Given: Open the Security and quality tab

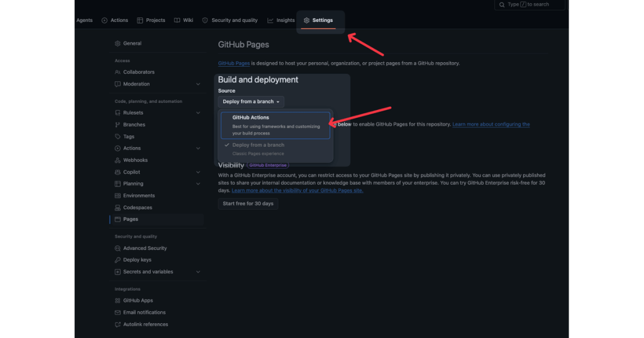Looking at the screenshot, I should point(230,21).
